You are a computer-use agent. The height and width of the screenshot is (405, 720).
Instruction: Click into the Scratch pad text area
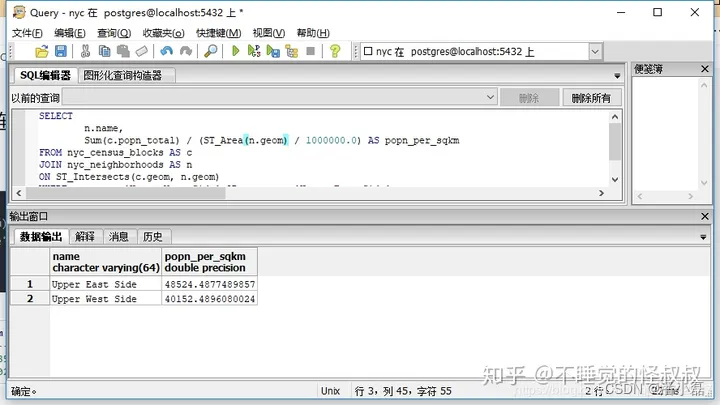666,133
